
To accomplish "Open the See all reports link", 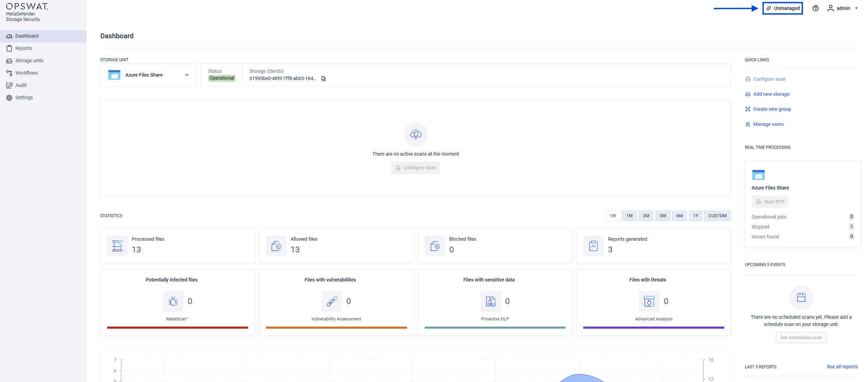I will pos(842,367).
